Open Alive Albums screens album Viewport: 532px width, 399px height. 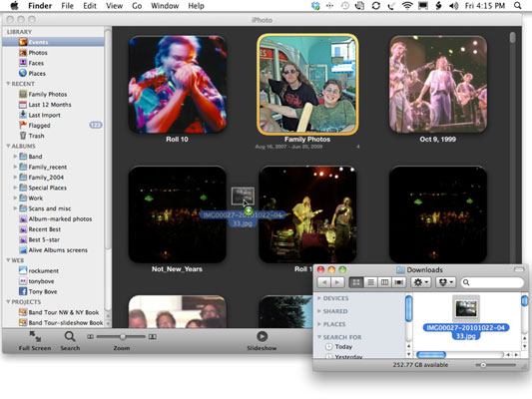click(x=53, y=250)
